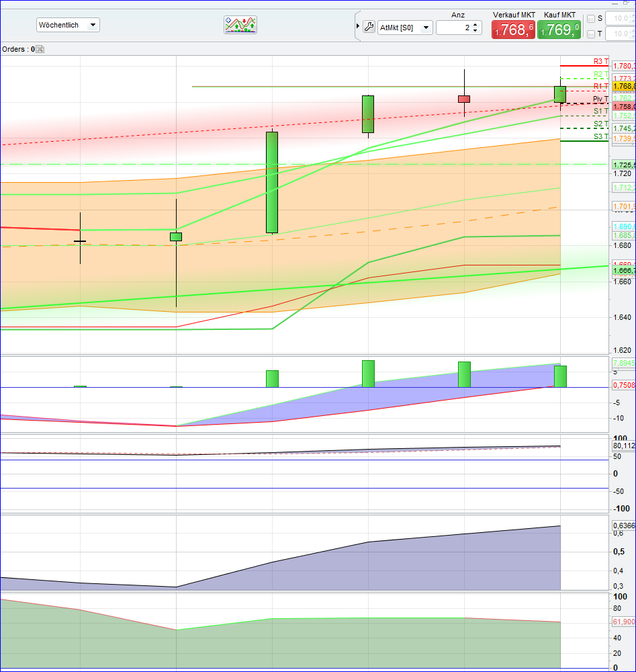Click the S stop value field

point(620,18)
